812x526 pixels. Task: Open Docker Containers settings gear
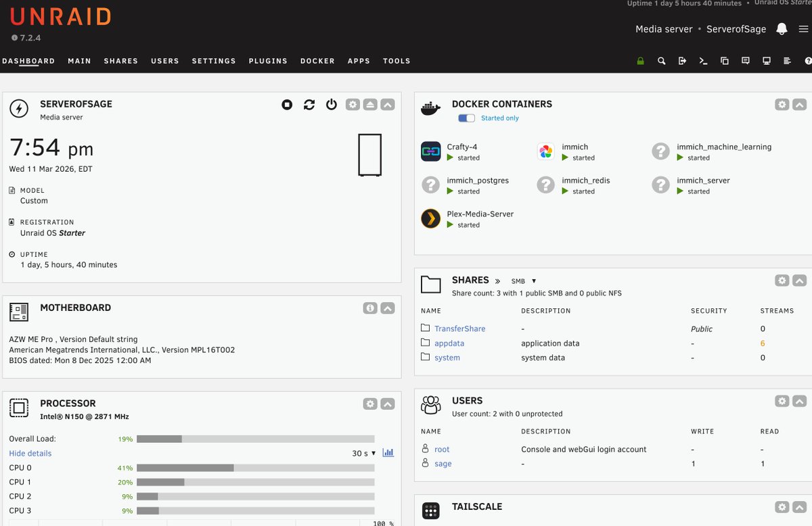[x=782, y=105]
